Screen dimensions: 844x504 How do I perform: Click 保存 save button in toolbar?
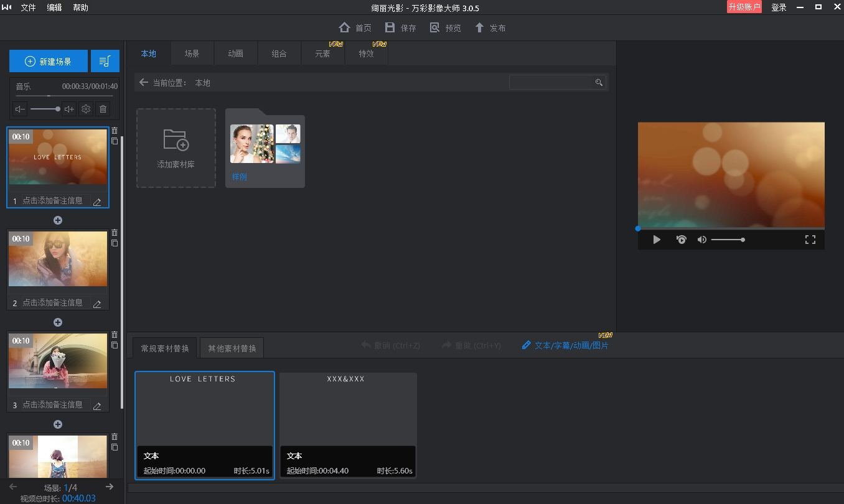coord(400,27)
